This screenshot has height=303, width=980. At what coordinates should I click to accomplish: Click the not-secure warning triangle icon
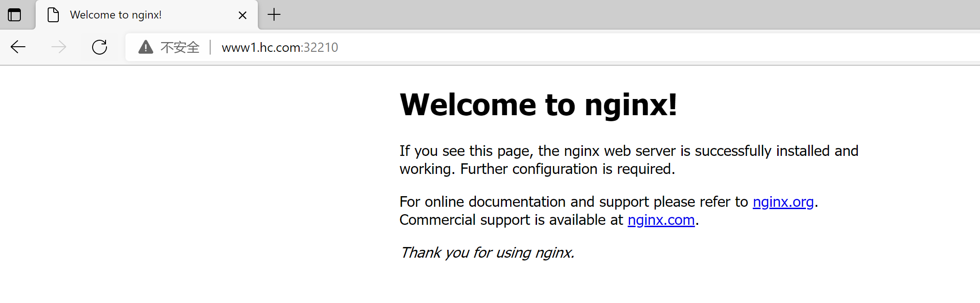click(x=145, y=47)
